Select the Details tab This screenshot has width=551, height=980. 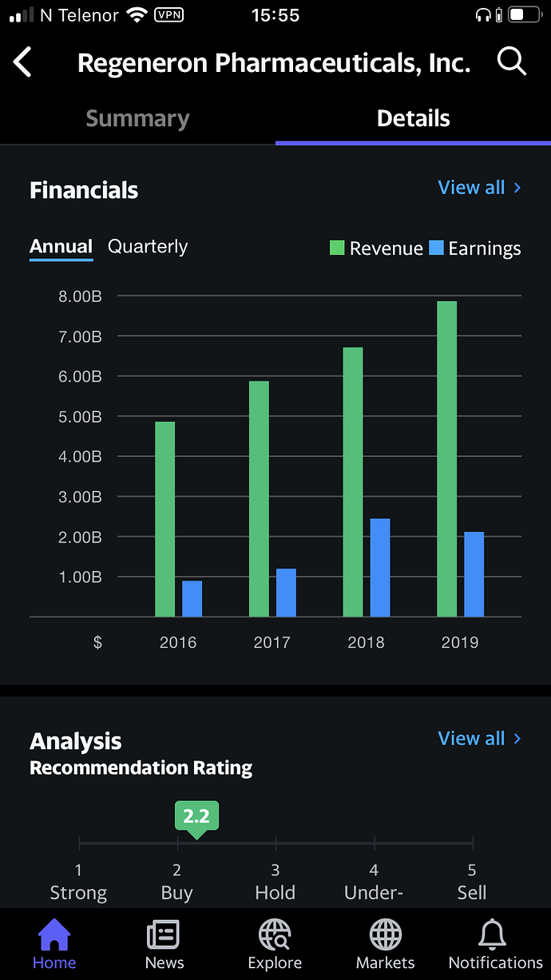(x=414, y=118)
